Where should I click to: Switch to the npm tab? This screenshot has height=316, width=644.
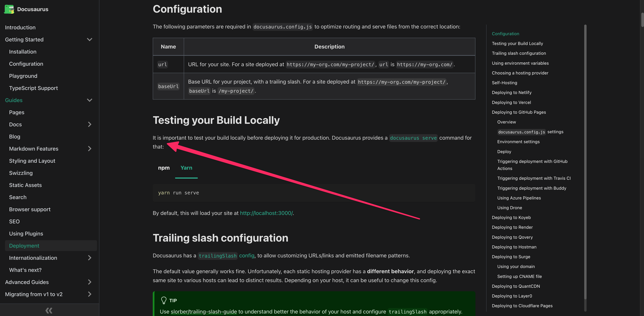pyautogui.click(x=164, y=168)
